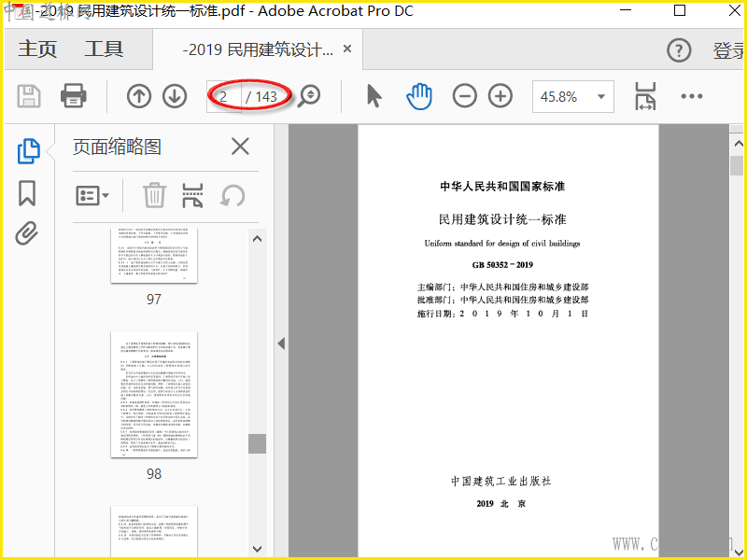Screen dimensions: 747x560
Task: Click document scrollbar up arrow
Action: [x=738, y=144]
